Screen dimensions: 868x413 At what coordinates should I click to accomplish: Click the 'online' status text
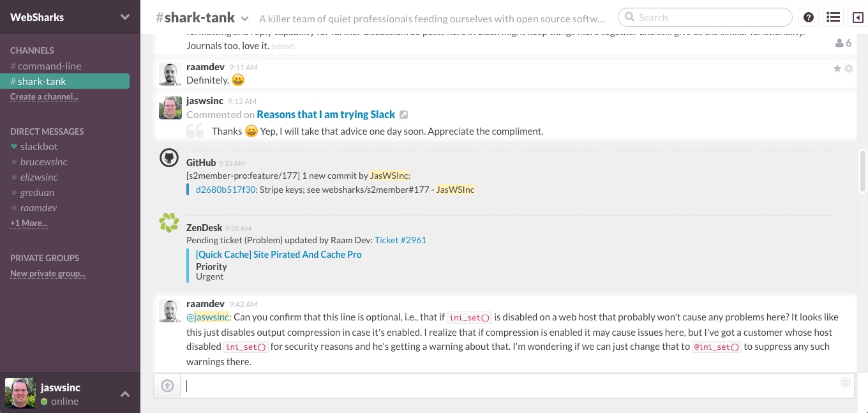tap(64, 402)
